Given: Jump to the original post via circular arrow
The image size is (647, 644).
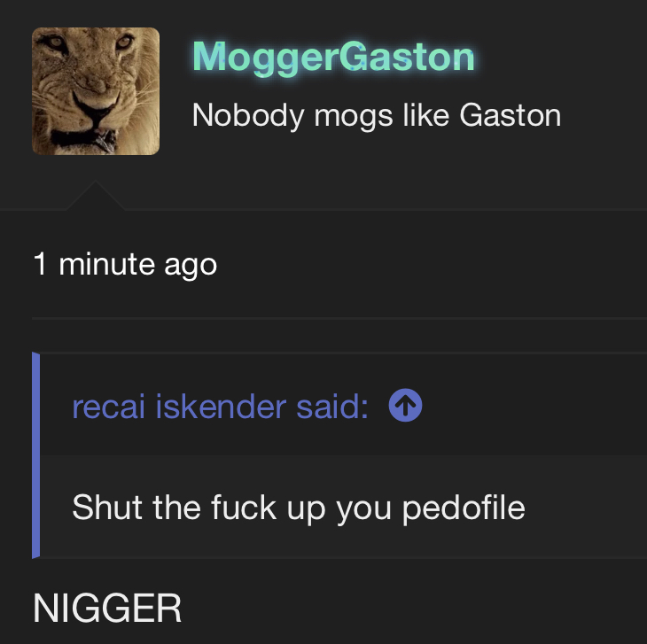Looking at the screenshot, I should [405, 406].
